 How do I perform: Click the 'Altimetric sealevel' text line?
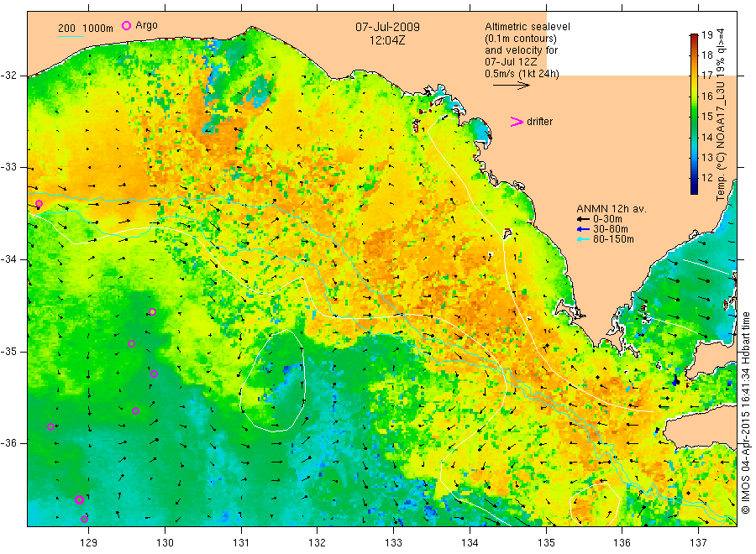(528, 27)
